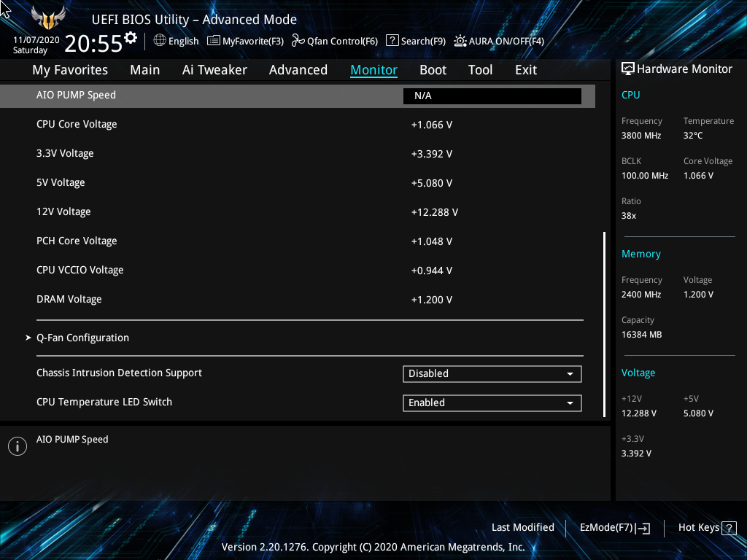Switch to EzMode(F7)

pyautogui.click(x=614, y=528)
